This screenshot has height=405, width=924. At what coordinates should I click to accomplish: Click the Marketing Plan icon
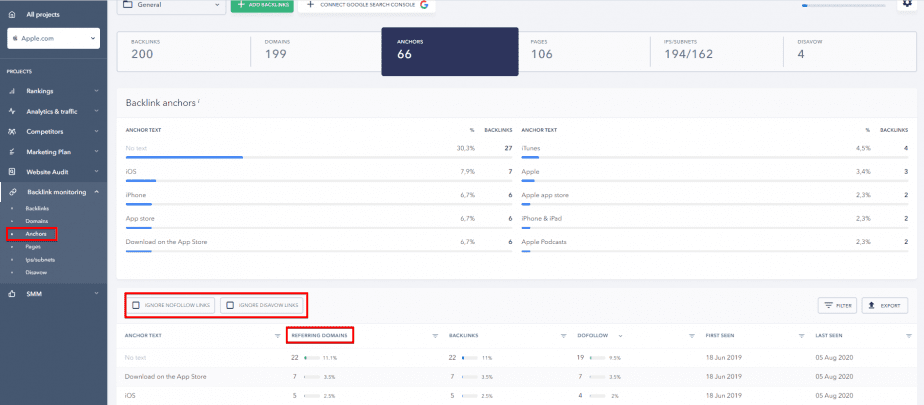[12, 152]
